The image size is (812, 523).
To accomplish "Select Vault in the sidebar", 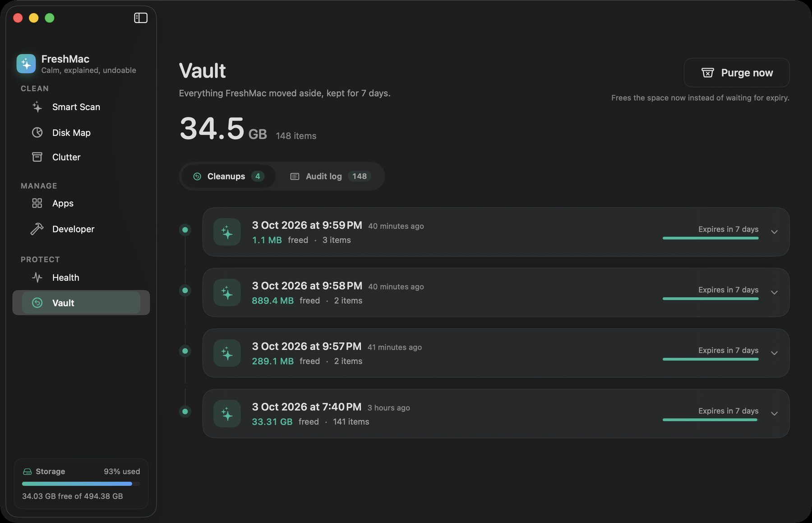I will (x=81, y=303).
